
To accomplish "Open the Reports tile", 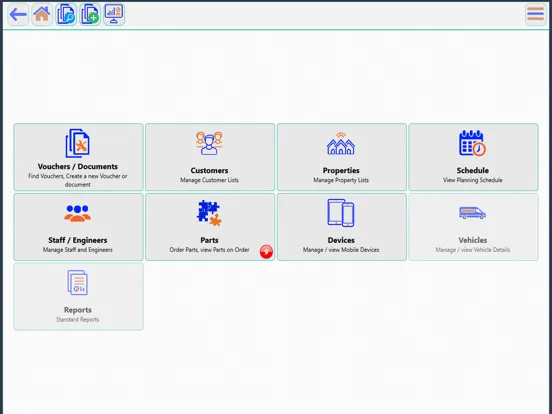I will pos(78,296).
